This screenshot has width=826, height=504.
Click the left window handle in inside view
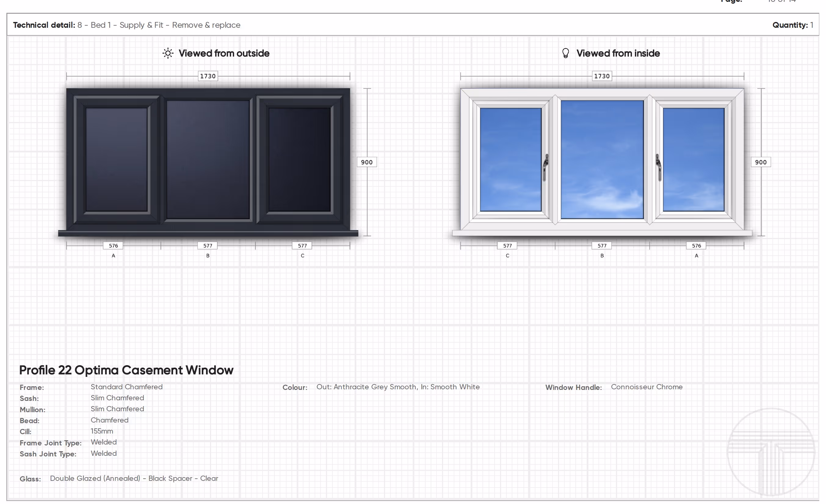pyautogui.click(x=545, y=167)
